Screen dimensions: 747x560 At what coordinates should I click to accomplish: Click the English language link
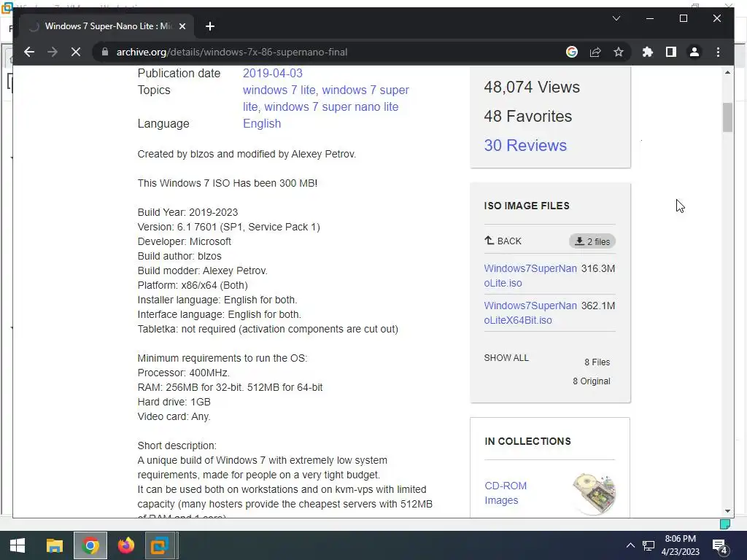tap(262, 123)
